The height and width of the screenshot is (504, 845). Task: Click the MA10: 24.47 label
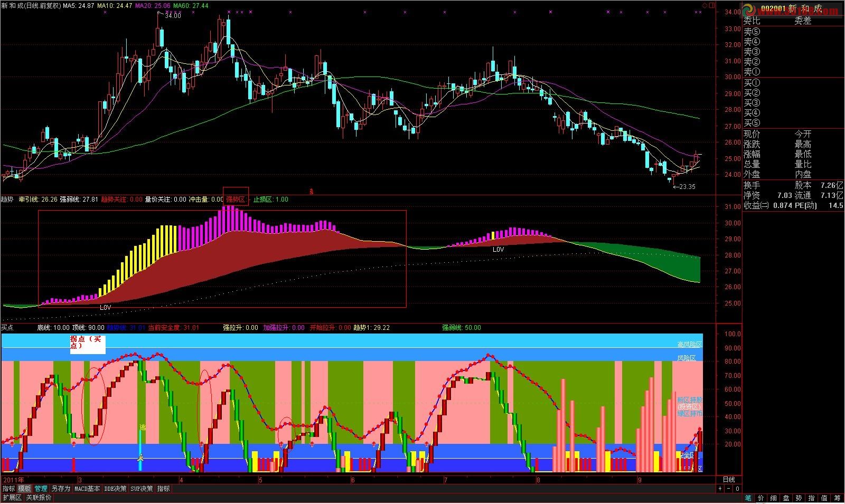click(115, 6)
